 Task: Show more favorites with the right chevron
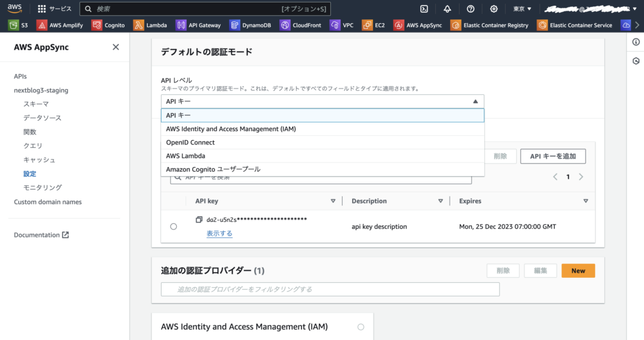637,25
